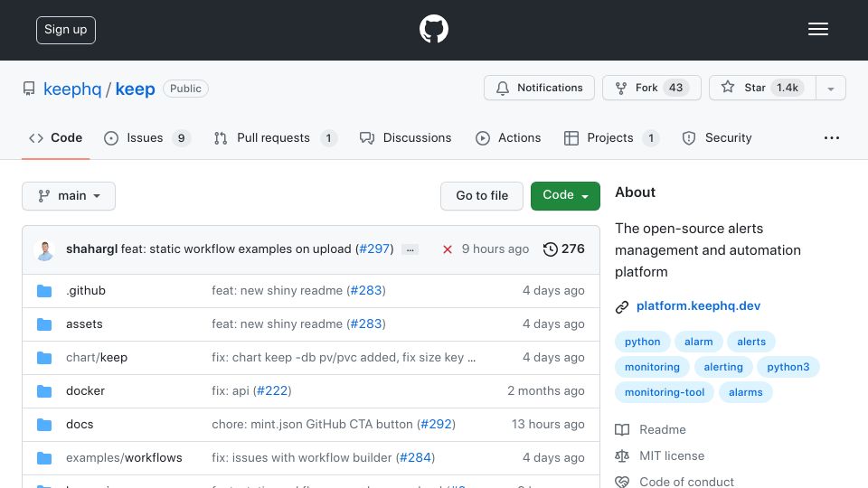868x488 pixels.
Task: Click the repository icon beside keephq
Action: tap(29, 89)
